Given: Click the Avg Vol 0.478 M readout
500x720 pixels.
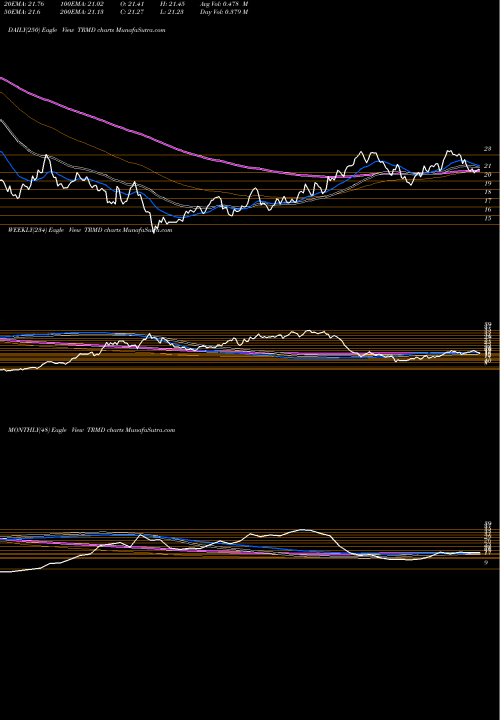Looking at the screenshot, I should (224, 4).
